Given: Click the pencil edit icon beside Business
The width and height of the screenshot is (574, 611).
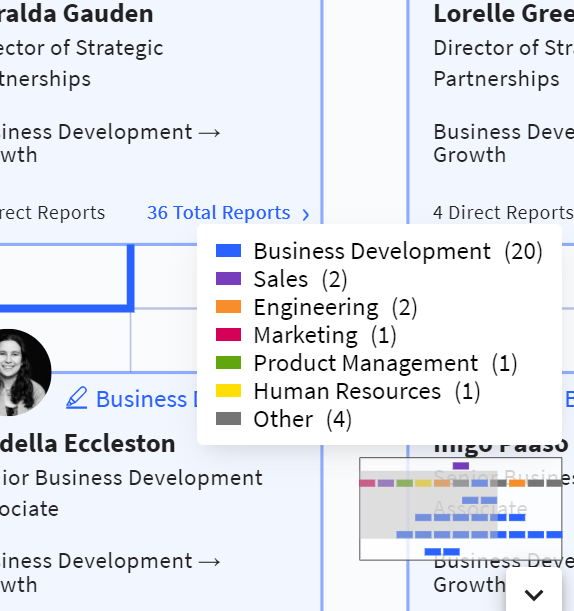Looking at the screenshot, I should (76, 398).
